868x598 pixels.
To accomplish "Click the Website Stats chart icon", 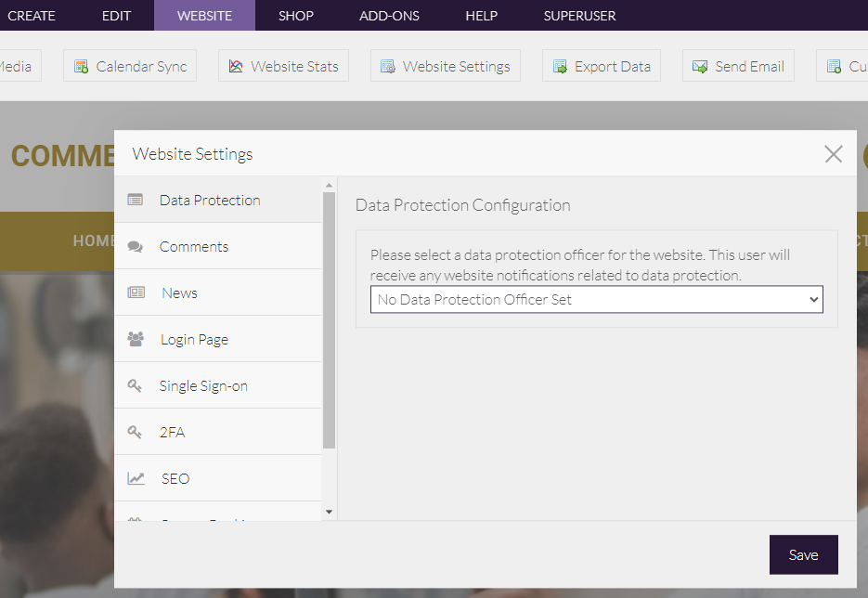I will [236, 67].
